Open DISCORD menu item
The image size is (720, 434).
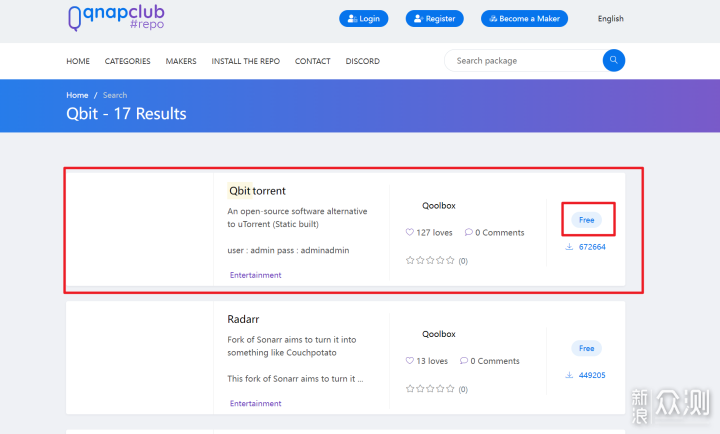[363, 61]
